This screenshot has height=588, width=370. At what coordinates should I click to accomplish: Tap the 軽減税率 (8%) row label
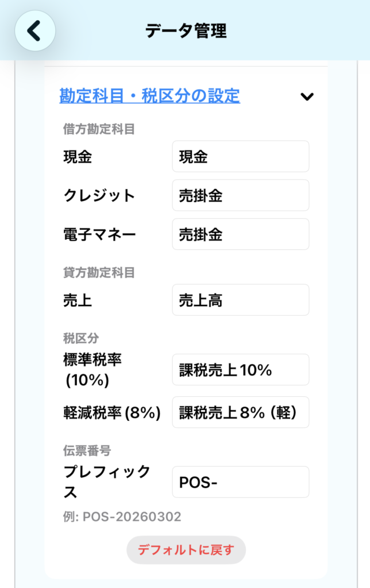(111, 412)
